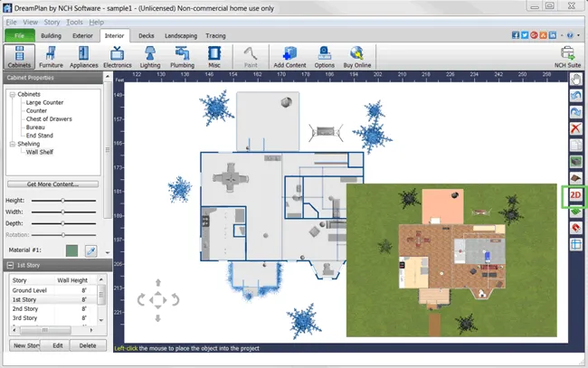Choose the Electronics category
The height and width of the screenshot is (368, 588).
tap(118, 57)
